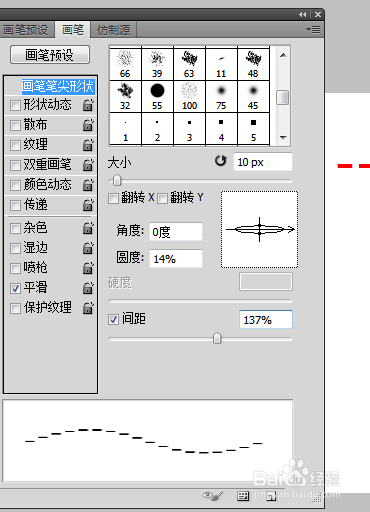The width and height of the screenshot is (370, 512).
Task: Click the 间距 field showing 137%
Action: 266,320
